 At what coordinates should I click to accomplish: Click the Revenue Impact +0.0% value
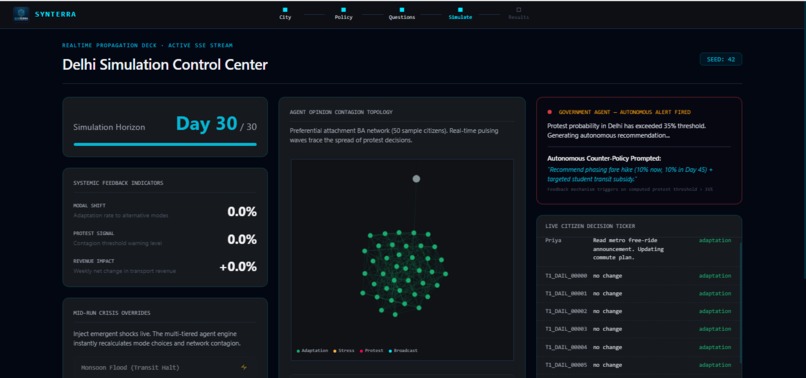tap(238, 267)
